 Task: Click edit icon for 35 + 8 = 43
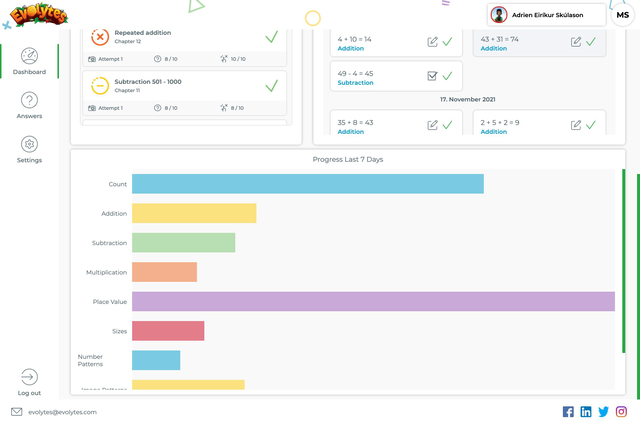pos(433,125)
